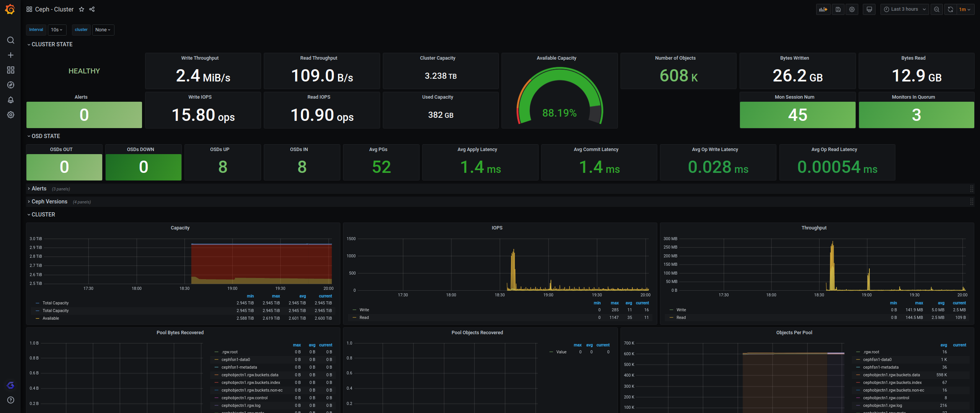This screenshot has width=980, height=413.
Task: Open Explore compass icon in sidebar
Action: pyautogui.click(x=11, y=85)
